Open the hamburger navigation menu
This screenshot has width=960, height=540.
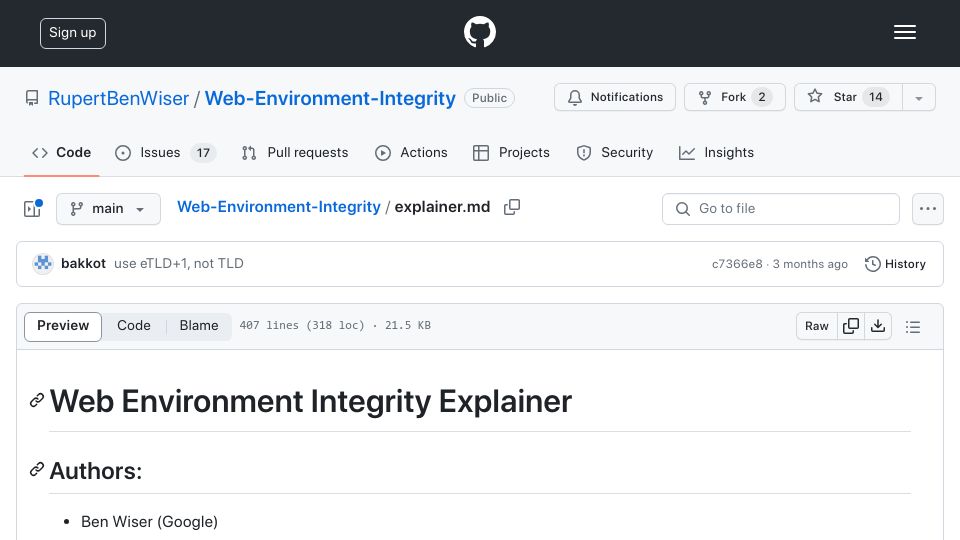904,32
